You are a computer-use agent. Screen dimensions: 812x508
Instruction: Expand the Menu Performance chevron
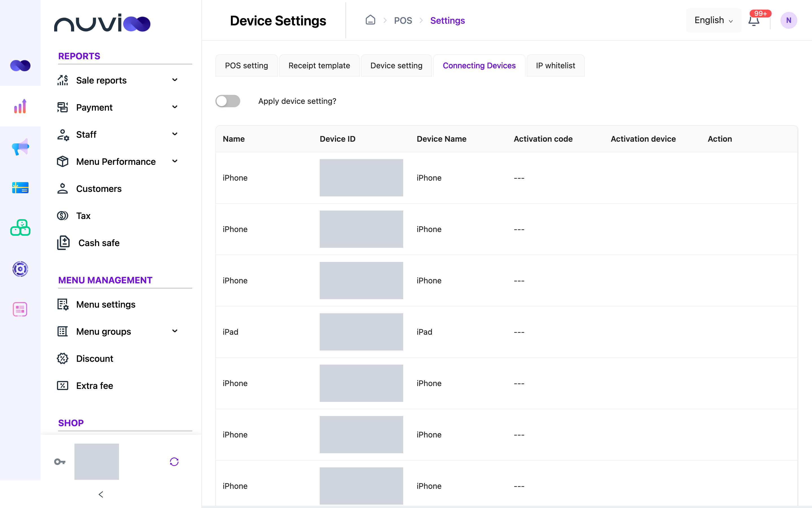[175, 161]
